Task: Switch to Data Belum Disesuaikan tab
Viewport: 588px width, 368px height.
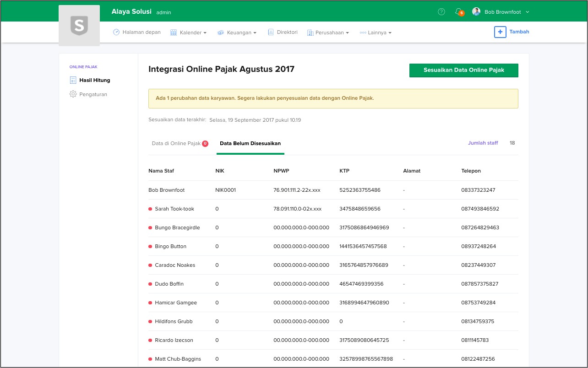Action: [x=250, y=143]
